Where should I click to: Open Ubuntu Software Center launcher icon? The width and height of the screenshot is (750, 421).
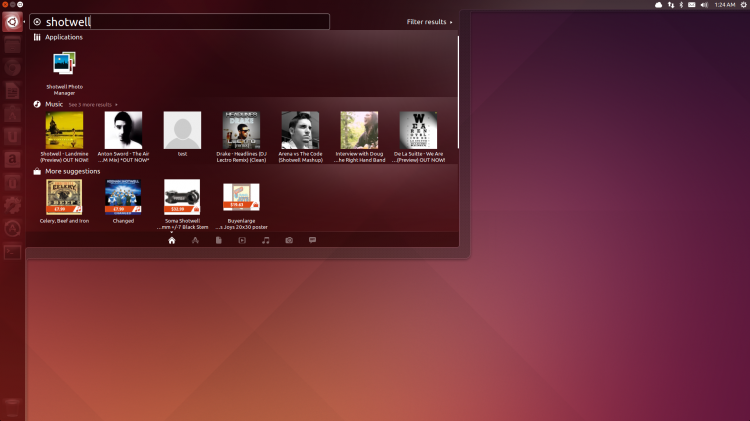coord(12,114)
